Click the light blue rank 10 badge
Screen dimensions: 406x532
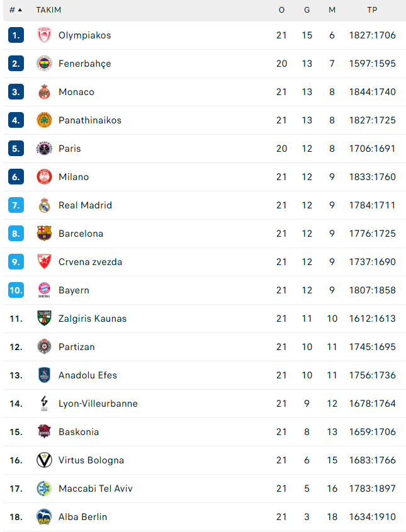click(x=16, y=290)
